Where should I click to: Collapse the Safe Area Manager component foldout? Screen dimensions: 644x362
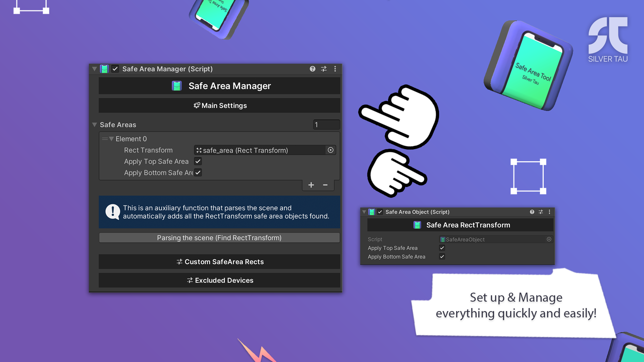tap(95, 69)
